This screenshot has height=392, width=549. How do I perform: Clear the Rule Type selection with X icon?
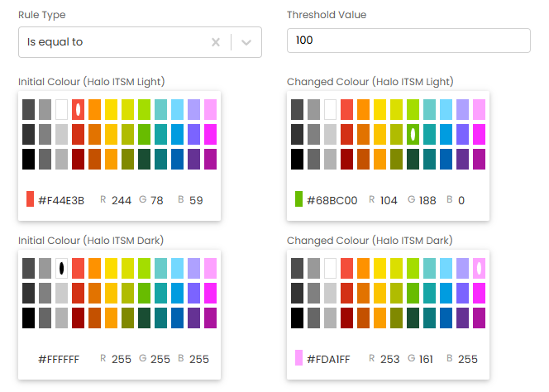pyautogui.click(x=216, y=42)
